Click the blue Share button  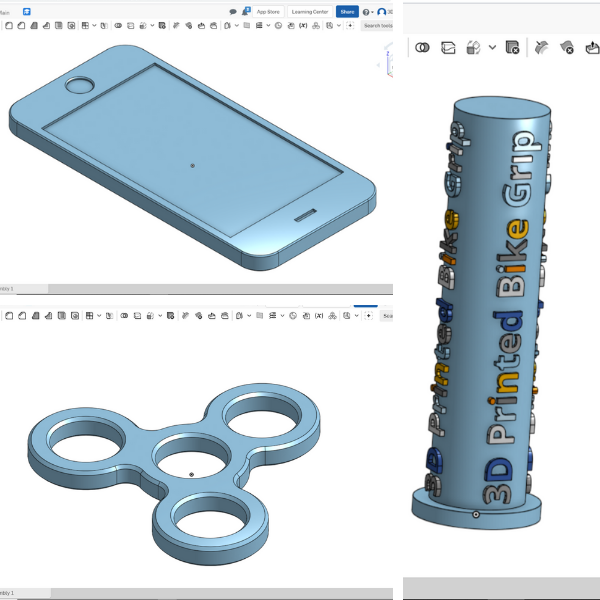pos(347,12)
